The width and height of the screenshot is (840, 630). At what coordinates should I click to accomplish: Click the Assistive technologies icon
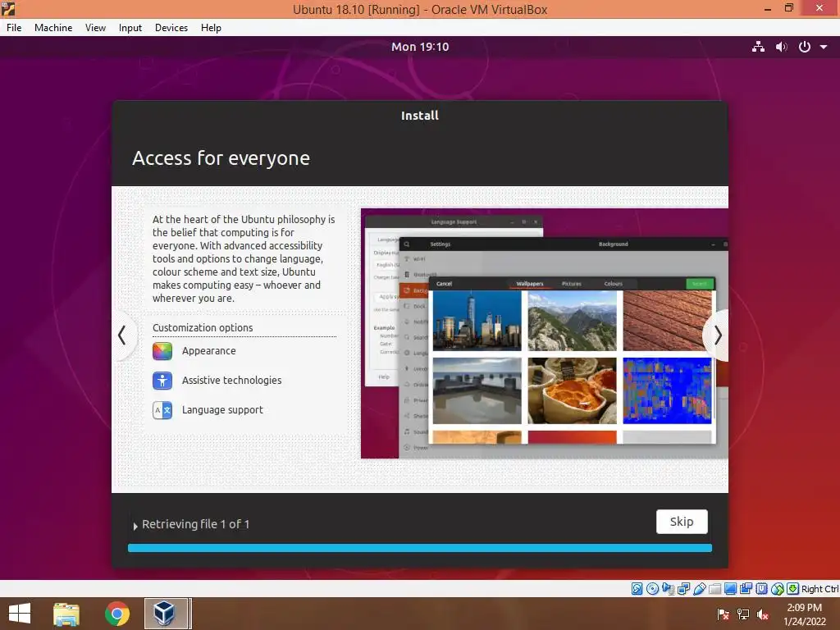click(x=162, y=381)
